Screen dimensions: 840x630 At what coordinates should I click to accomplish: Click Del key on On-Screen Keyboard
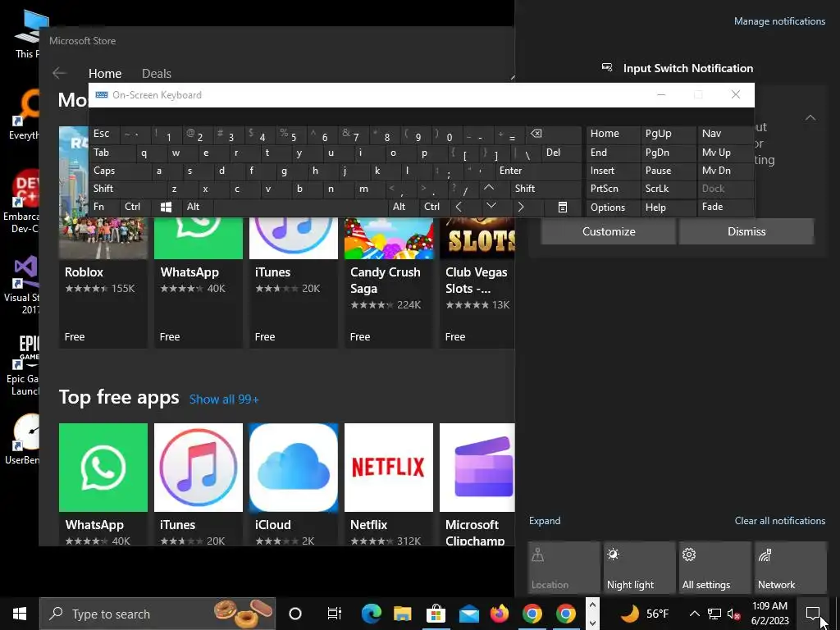[561, 153]
